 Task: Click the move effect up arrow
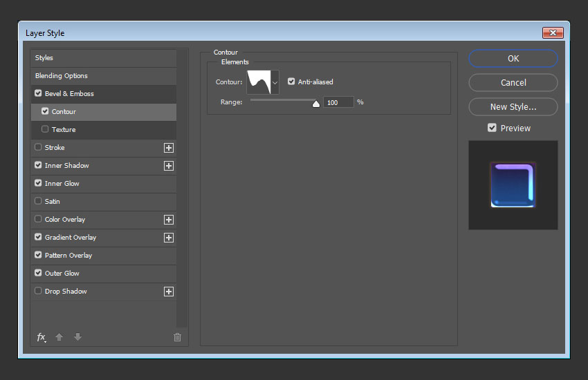pyautogui.click(x=59, y=337)
